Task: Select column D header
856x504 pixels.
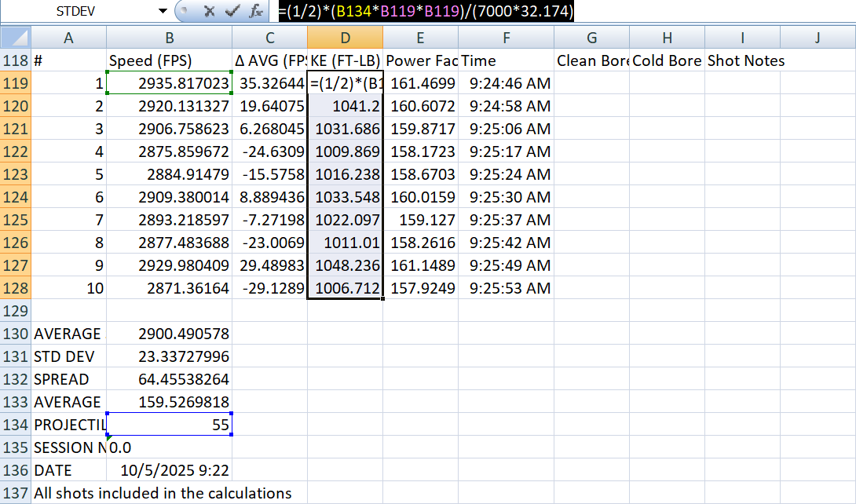Action: [x=345, y=38]
